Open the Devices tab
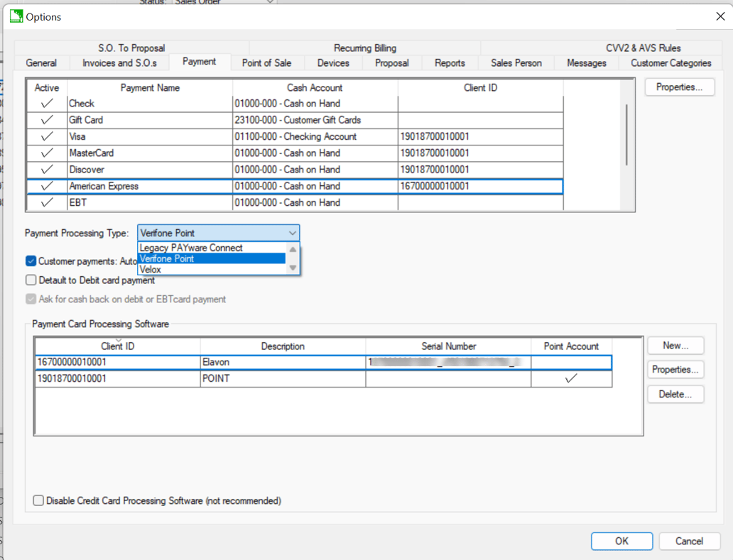733x560 pixels. coord(332,62)
